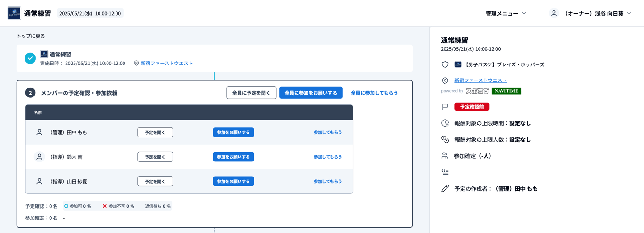The width and height of the screenshot is (644, 233).
Task: Click the 通常練習 title in the top header
Action: pyautogui.click(x=37, y=13)
